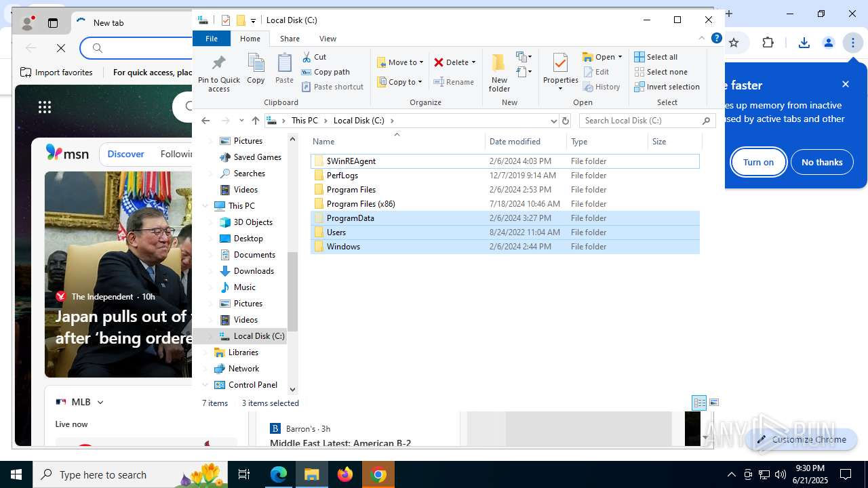
Task: Click the Search Local Disk (C:) field
Action: point(647,121)
